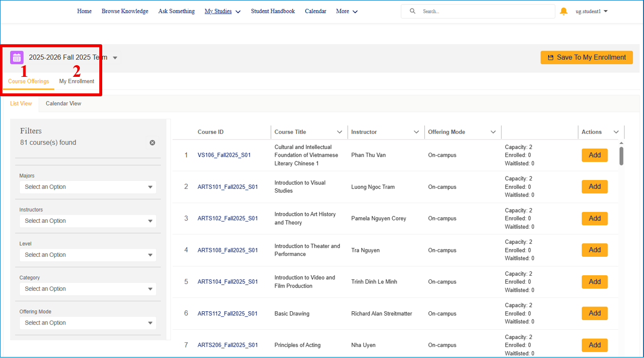Click the notification bell icon
The height and width of the screenshot is (358, 644).
coord(564,11)
